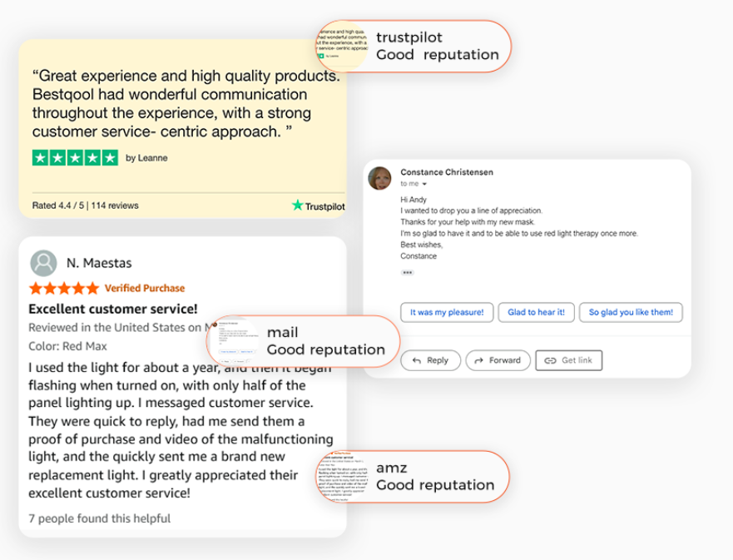This screenshot has width=733, height=560.
Task: Open the trustpilot Good reputation thumbnail
Action: pyautogui.click(x=342, y=45)
